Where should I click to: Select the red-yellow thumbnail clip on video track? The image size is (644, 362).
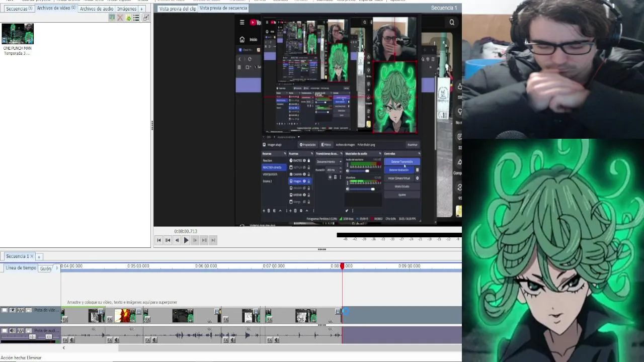pyautogui.click(x=125, y=316)
